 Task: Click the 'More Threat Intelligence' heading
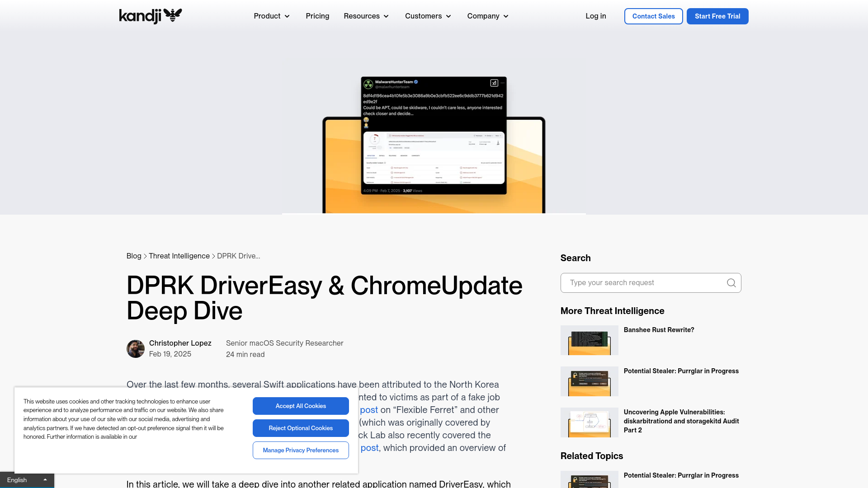coord(612,311)
